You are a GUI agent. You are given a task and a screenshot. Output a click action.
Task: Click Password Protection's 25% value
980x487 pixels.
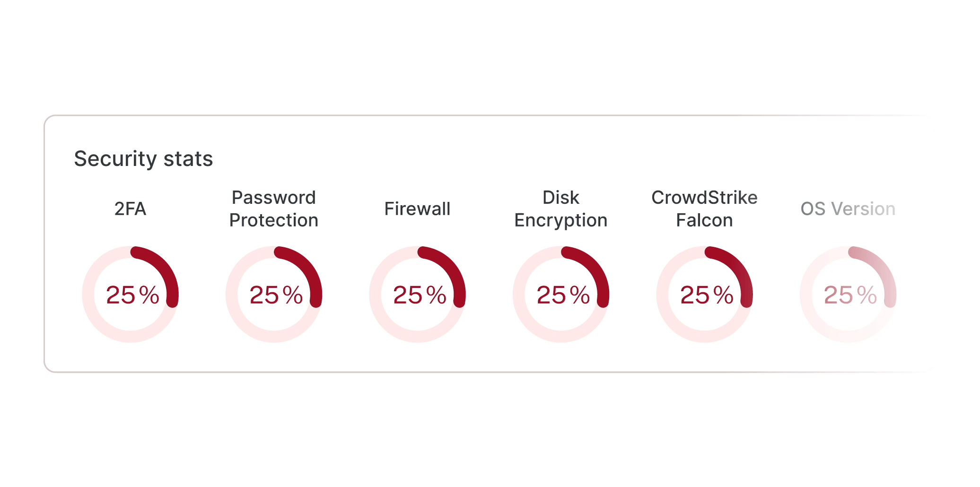[x=276, y=295]
